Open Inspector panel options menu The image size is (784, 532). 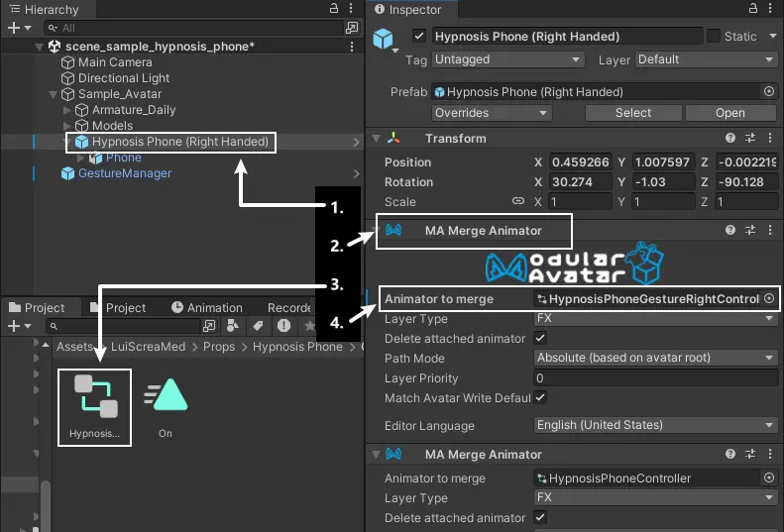pos(770,8)
